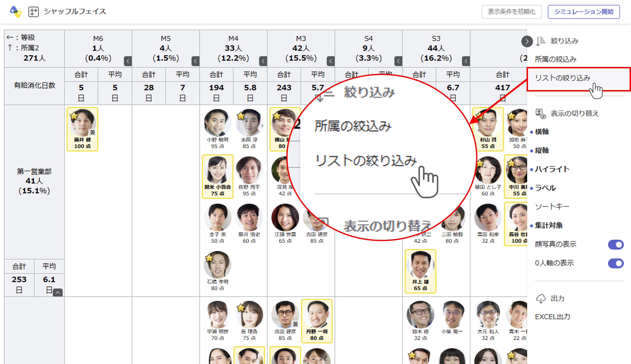Select 早瀬 明世 face photo

217,314
